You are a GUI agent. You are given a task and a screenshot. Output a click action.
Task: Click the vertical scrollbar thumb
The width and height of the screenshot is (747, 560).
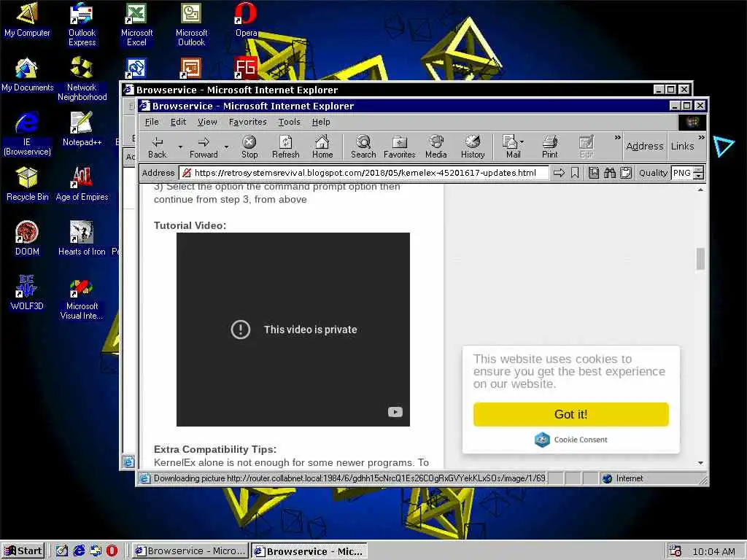click(700, 259)
